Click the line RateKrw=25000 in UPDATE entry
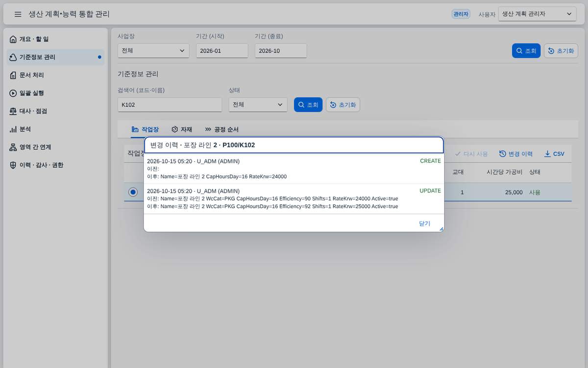588x368 pixels. point(272,207)
